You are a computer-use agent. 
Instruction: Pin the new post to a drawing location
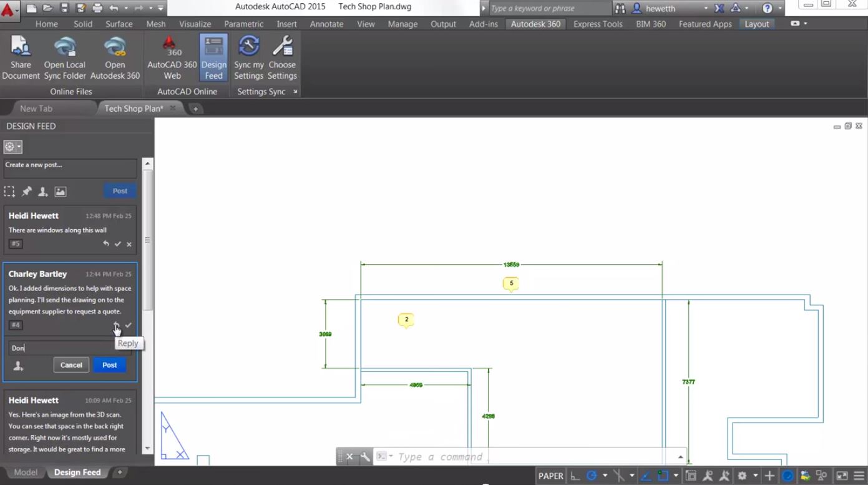(26, 191)
